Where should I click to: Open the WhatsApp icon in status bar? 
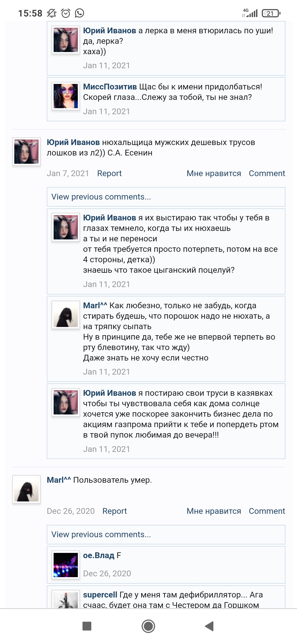[x=80, y=12]
